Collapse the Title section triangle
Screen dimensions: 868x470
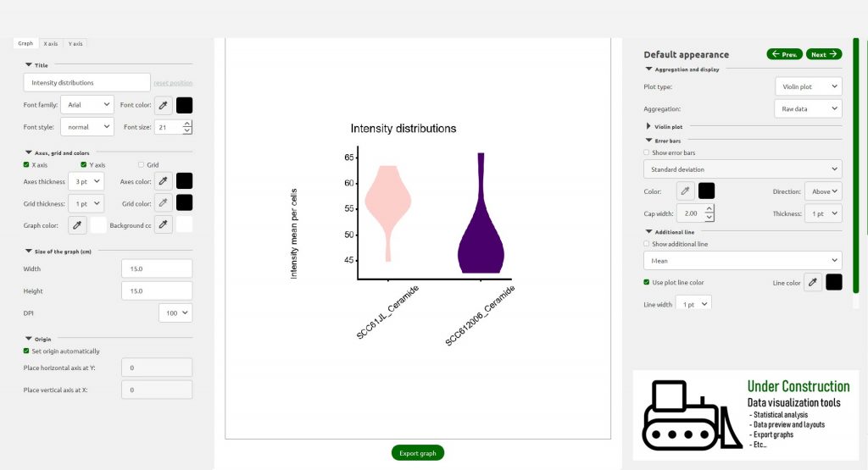[x=29, y=64]
